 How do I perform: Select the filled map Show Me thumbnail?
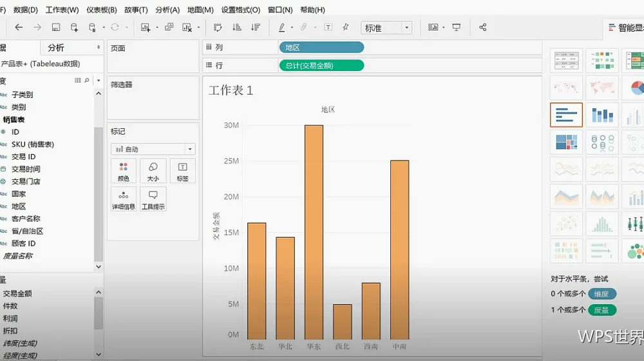(602, 88)
